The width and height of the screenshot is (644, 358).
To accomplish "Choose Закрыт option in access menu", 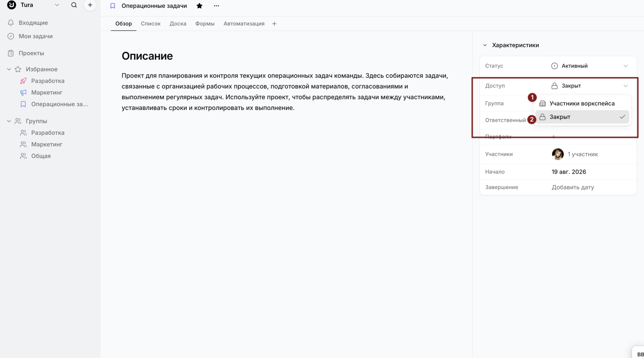I will point(582,117).
